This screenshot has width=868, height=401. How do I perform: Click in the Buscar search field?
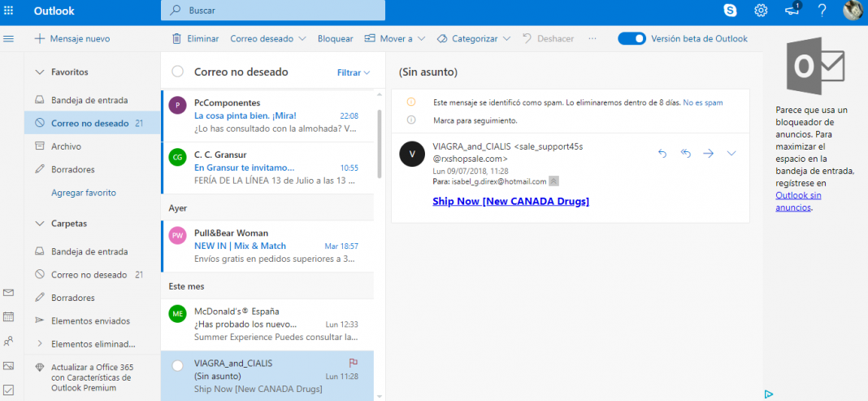276,11
